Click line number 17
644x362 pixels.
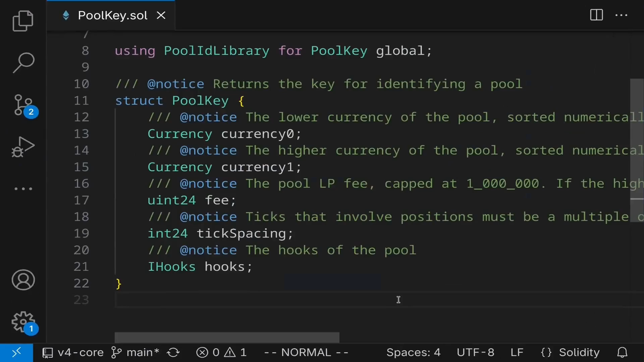(82, 200)
